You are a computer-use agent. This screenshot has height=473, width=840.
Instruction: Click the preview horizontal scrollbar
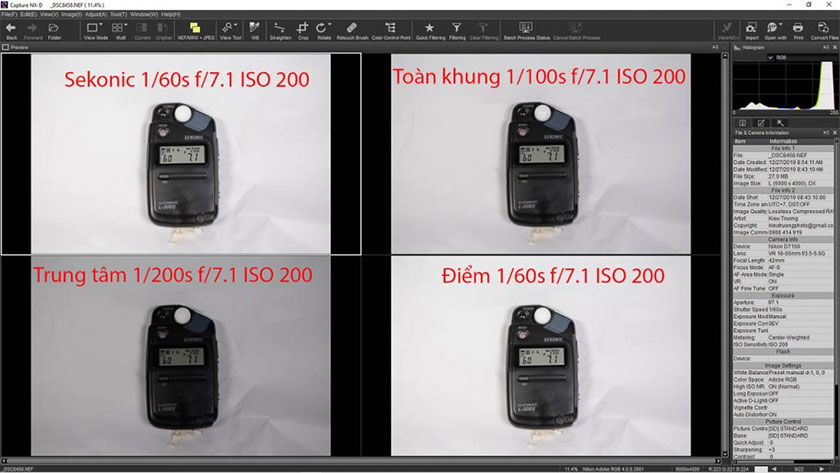tap(361, 461)
